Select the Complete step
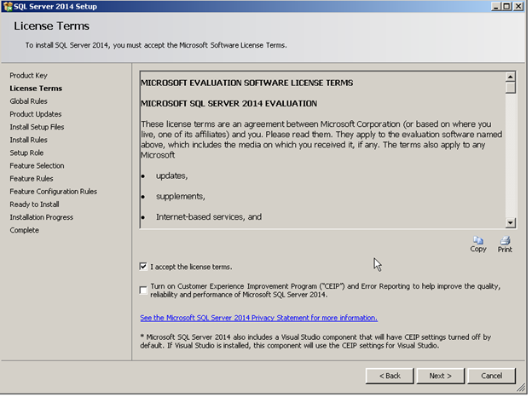532x397 pixels. coord(25,231)
